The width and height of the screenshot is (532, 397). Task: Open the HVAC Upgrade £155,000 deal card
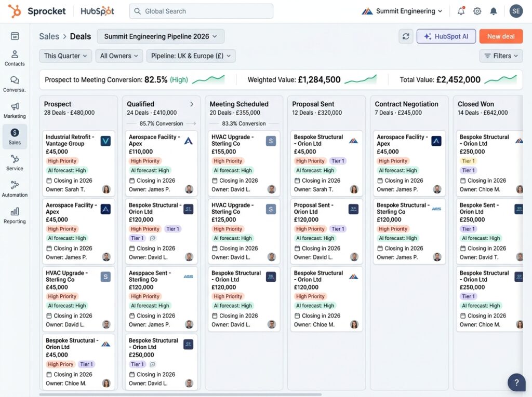(x=244, y=163)
